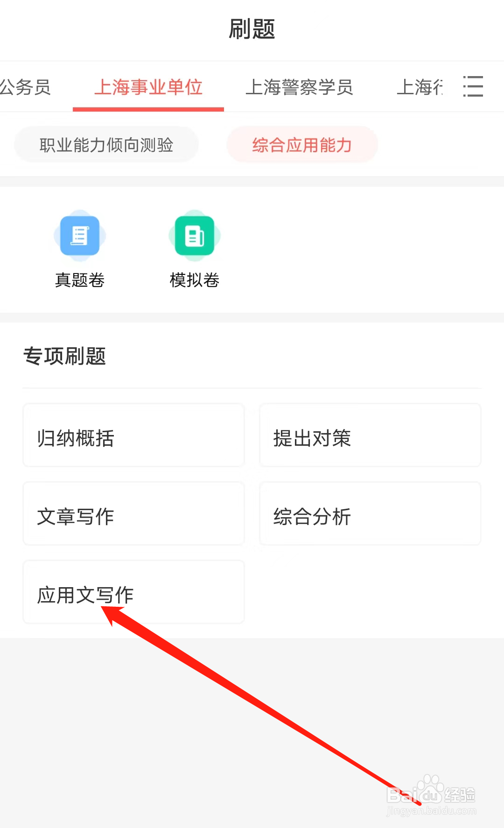Viewport: 504px width, 828px height.
Task: Click the 专项刷题 section heading
Action: [x=65, y=356]
